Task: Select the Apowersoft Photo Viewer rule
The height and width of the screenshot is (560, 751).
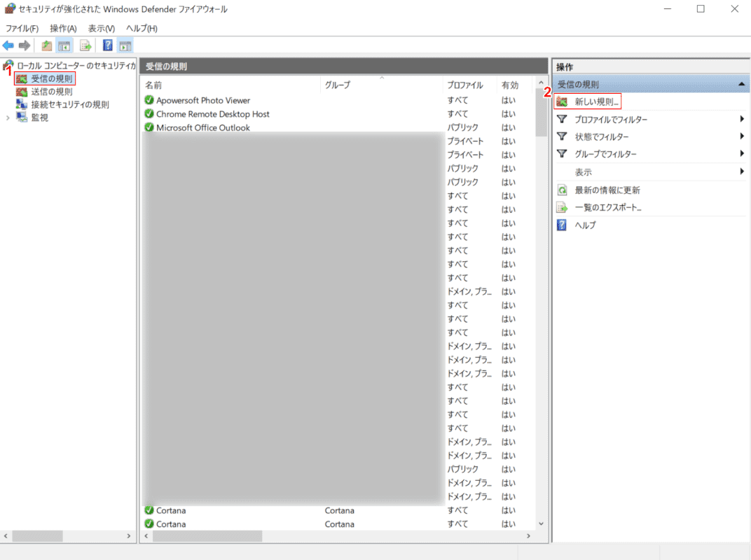Action: click(x=203, y=100)
